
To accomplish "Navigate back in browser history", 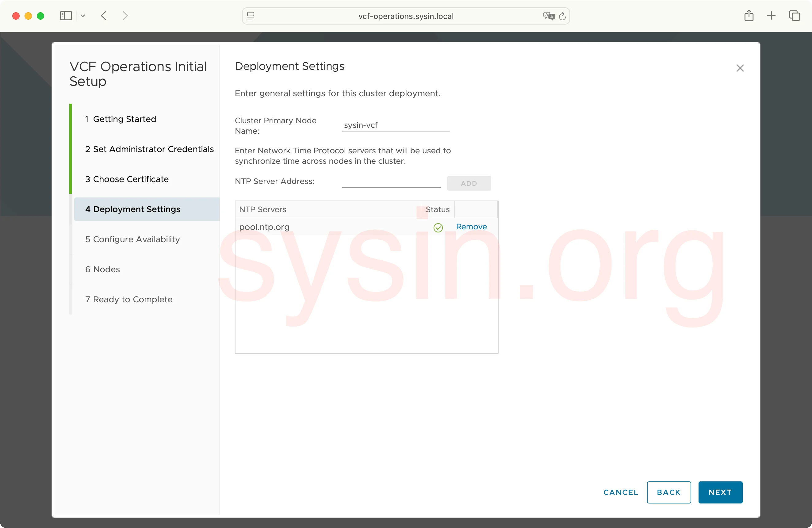I will tap(103, 16).
